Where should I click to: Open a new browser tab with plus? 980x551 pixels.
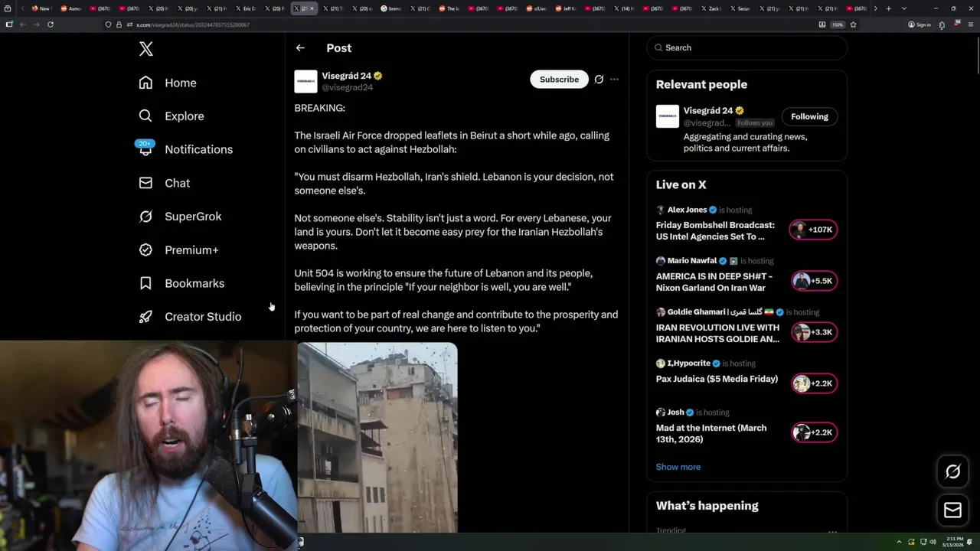[888, 8]
